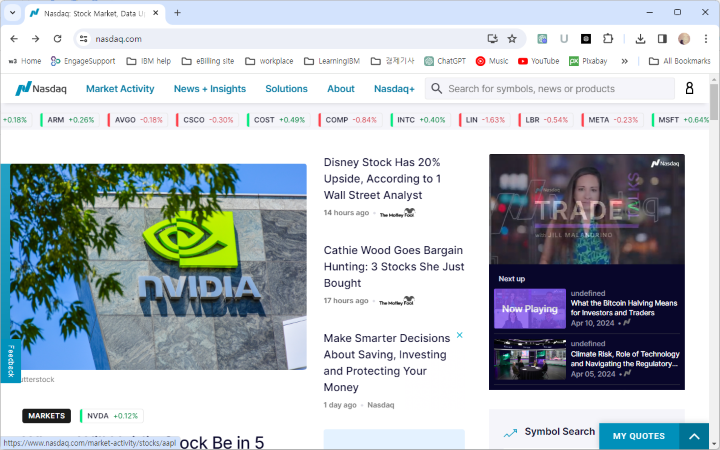Viewport: 720px width, 450px height.
Task: Open the Chrome three-dot menu
Action: click(x=706, y=39)
